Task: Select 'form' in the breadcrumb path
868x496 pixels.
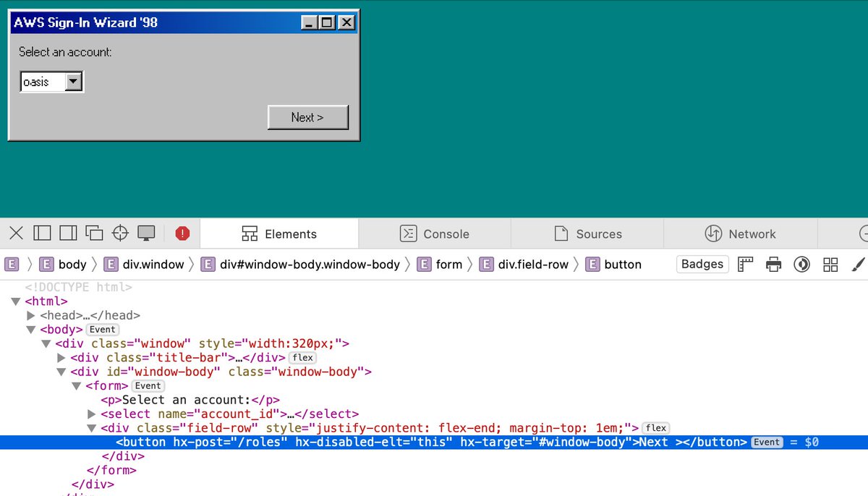Action: click(x=440, y=264)
